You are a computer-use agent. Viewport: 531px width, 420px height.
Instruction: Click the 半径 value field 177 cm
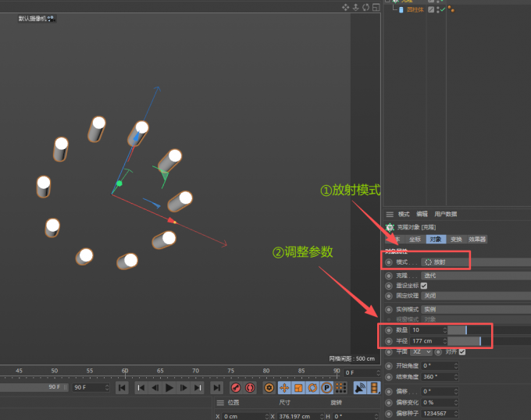[426, 341]
